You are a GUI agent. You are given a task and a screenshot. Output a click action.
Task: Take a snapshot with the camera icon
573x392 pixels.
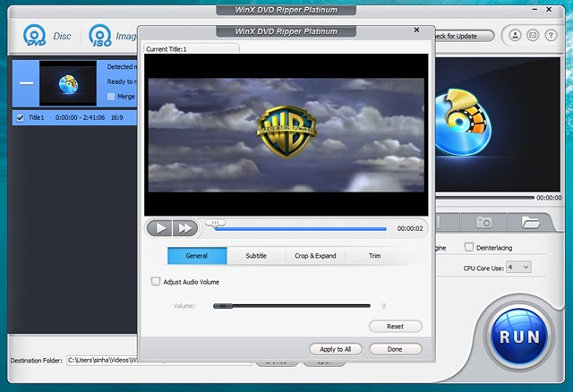pos(483,222)
